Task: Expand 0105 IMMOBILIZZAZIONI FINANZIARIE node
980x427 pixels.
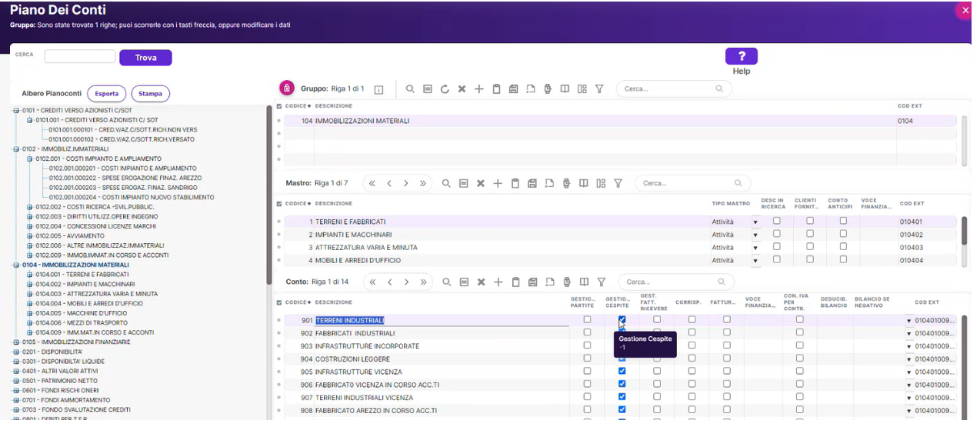Action: [x=15, y=342]
